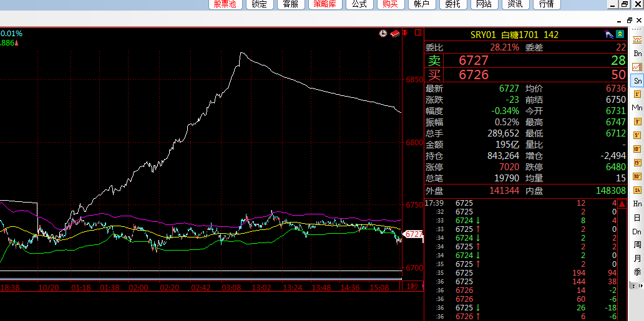Switch to the 15-minute period icon

tap(637, 163)
